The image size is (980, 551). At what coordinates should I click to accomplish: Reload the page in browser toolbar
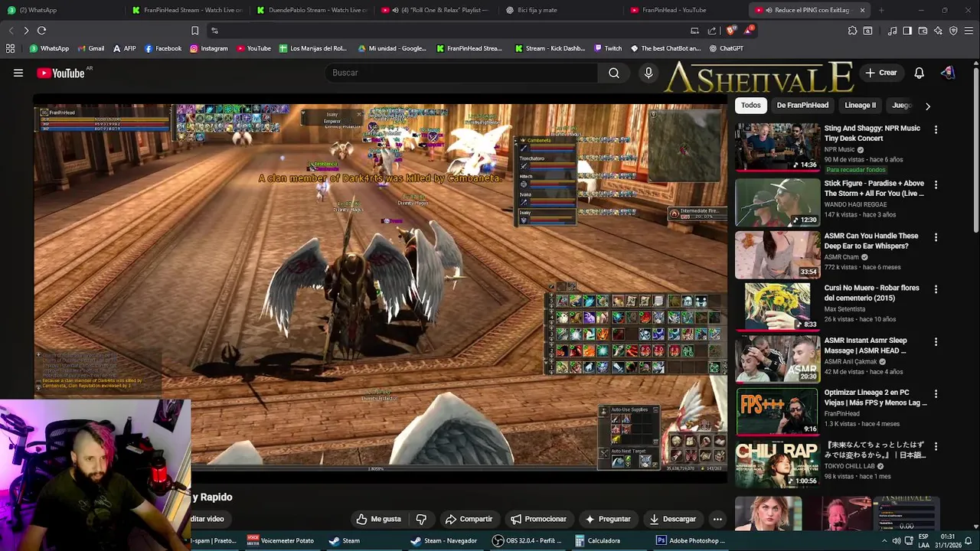click(x=41, y=31)
